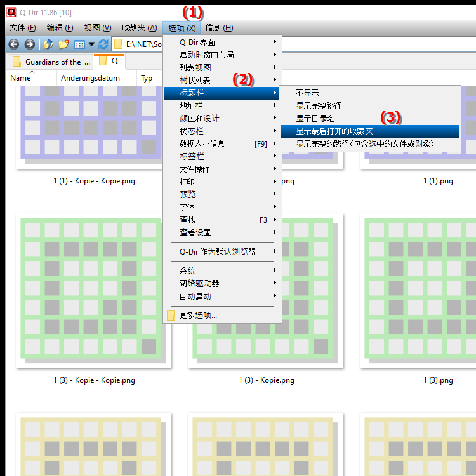This screenshot has height=476, width=476.
Task: Click the folder up navigation icon
Action: coord(49,44)
